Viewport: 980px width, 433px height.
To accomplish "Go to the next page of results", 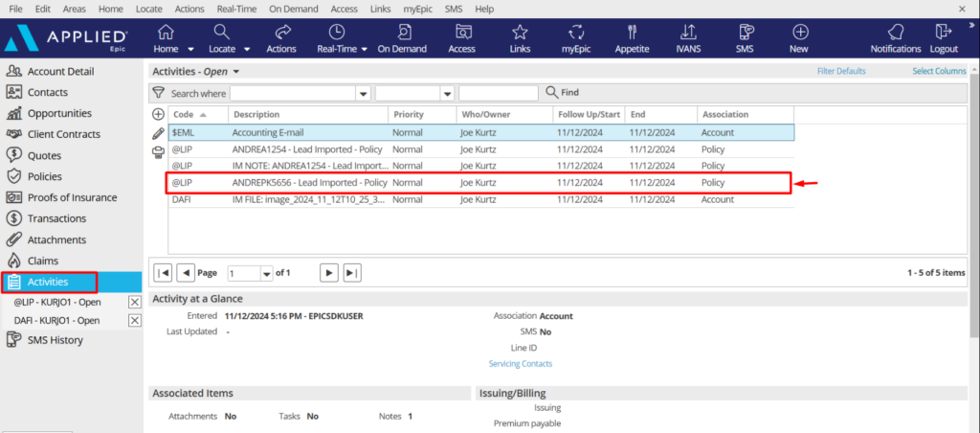I will pos(329,273).
